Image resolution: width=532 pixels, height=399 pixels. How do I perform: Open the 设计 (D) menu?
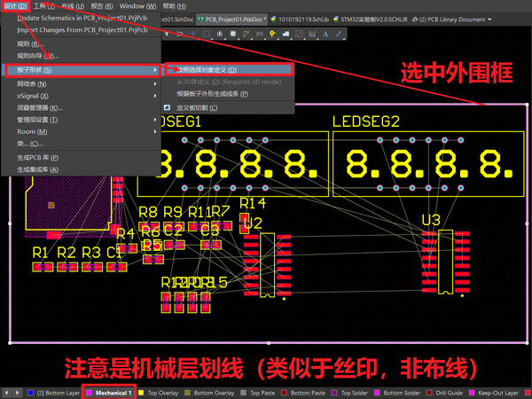[x=16, y=6]
